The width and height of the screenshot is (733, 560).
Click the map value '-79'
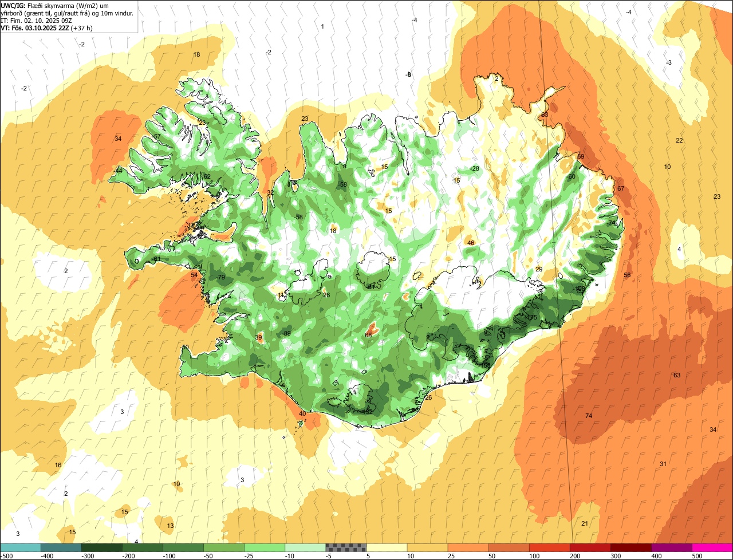click(220, 278)
